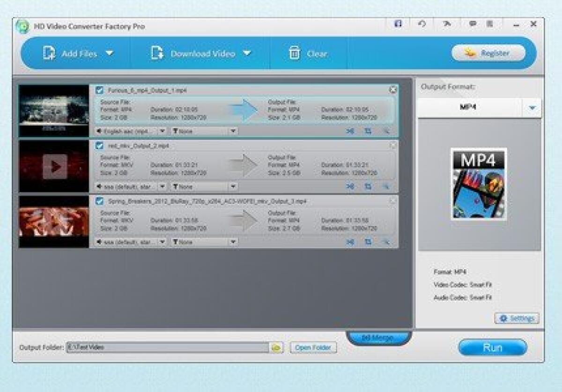Click the Facebook icon in the title bar
Screen dimensions: 562x392
pyautogui.click(x=398, y=23)
